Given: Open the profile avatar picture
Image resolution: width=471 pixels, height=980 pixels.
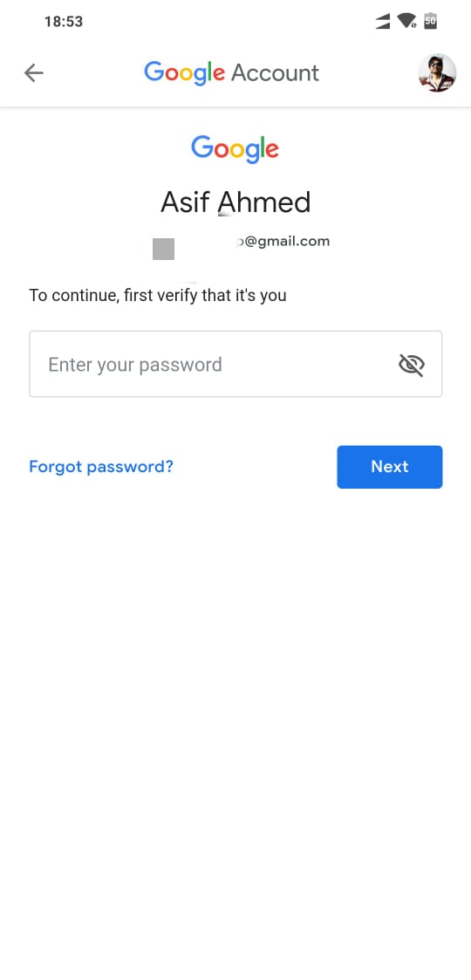Looking at the screenshot, I should pyautogui.click(x=437, y=73).
